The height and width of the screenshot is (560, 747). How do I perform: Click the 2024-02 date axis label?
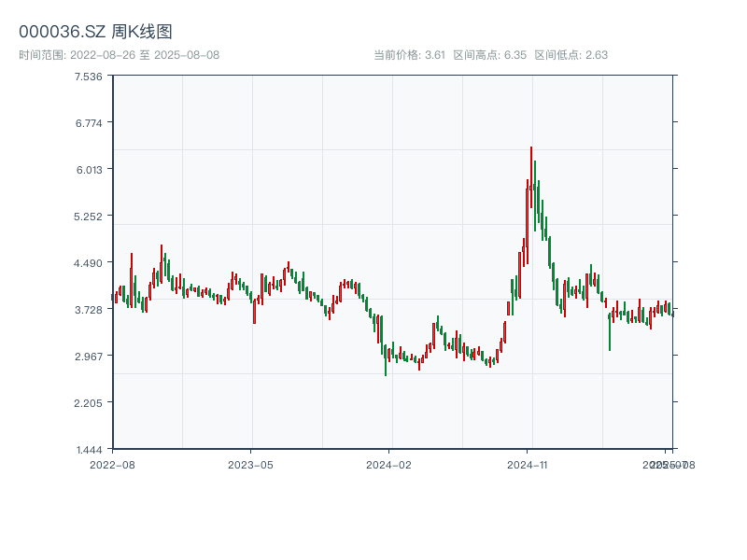tap(389, 464)
